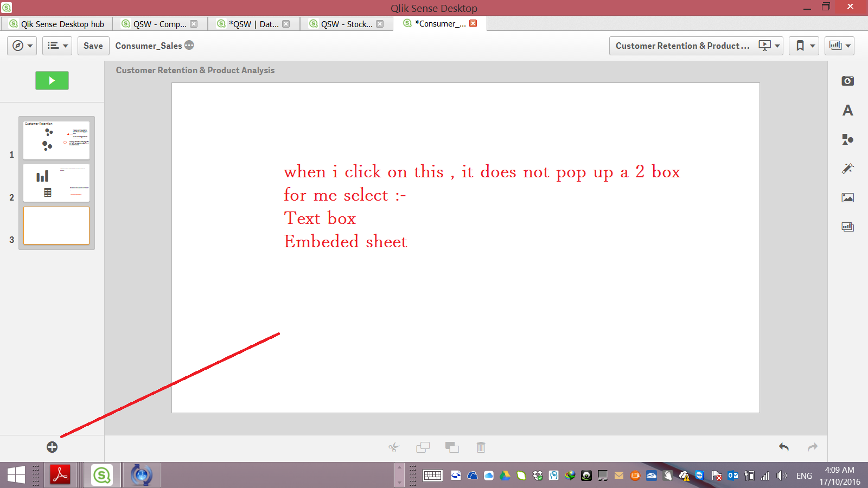The width and height of the screenshot is (868, 488).
Task: Open the Media library image icon
Action: (847, 198)
